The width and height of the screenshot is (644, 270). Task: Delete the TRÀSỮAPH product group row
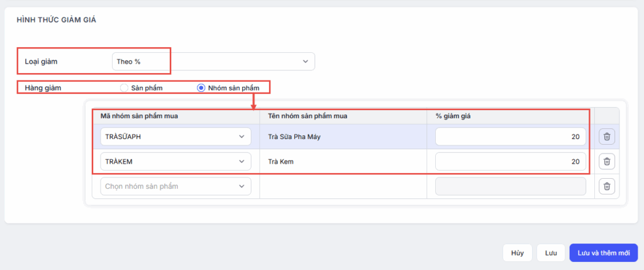(x=606, y=137)
